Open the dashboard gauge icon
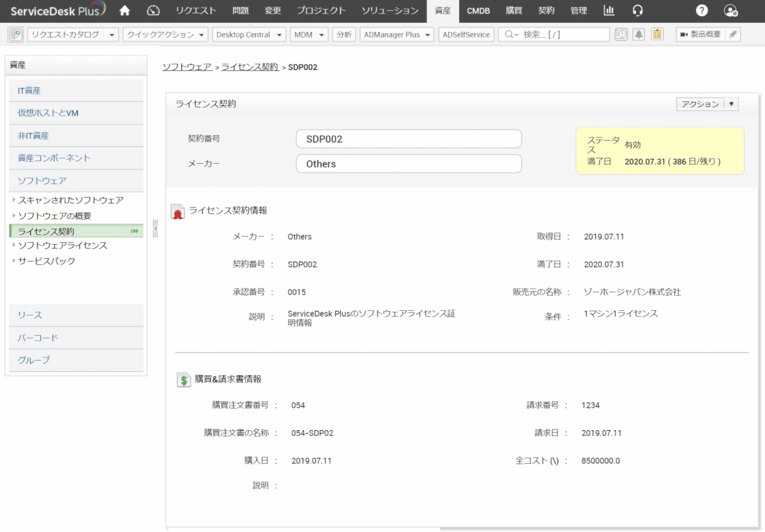The height and width of the screenshot is (532, 765). click(153, 10)
